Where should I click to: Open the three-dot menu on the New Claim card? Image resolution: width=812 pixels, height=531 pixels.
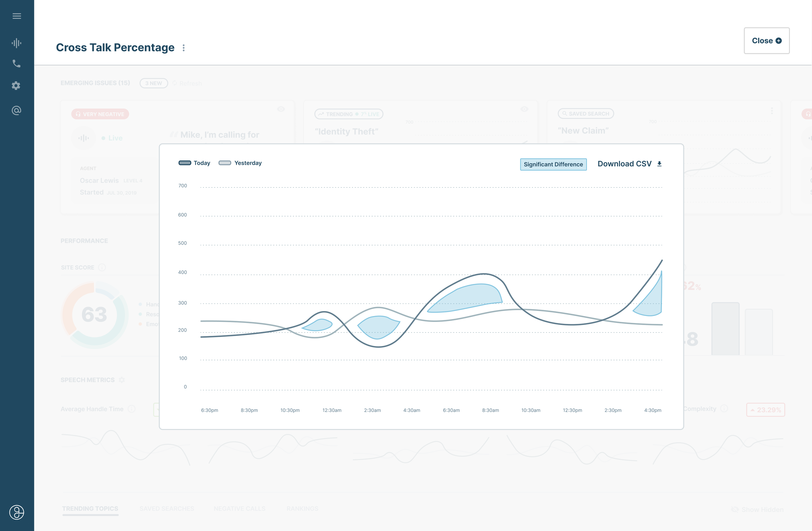(771, 110)
